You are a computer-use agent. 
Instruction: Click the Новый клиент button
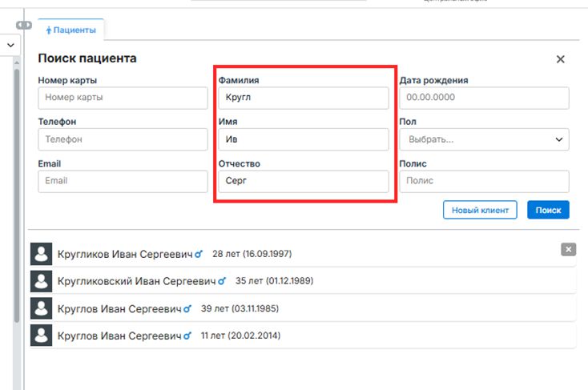tap(480, 210)
